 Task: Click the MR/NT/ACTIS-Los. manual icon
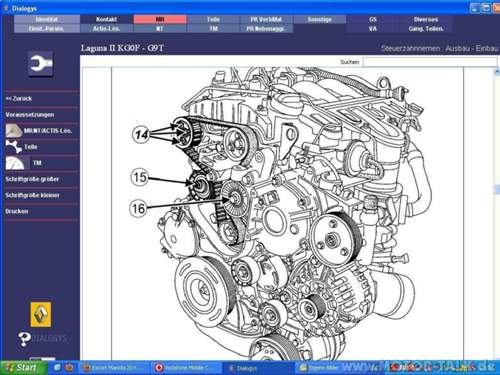(14, 131)
